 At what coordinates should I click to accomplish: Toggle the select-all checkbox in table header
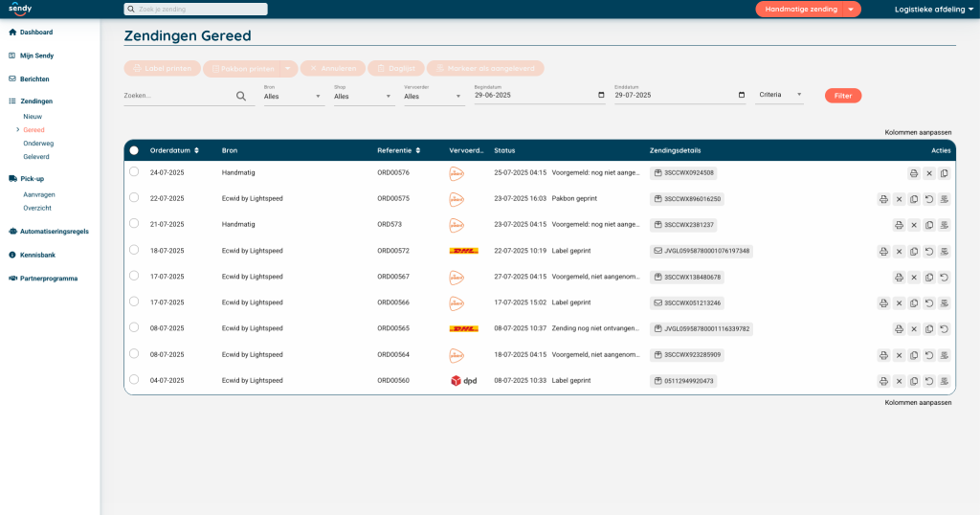(x=134, y=150)
